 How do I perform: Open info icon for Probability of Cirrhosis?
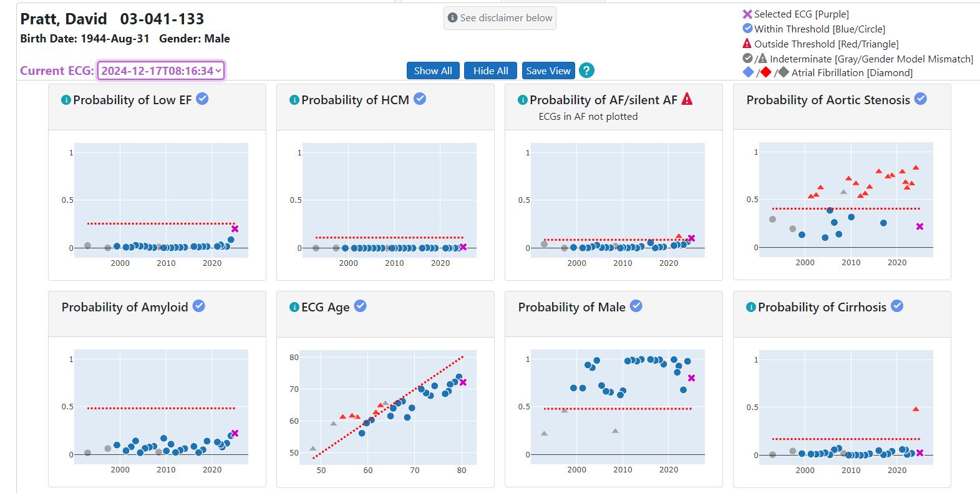coord(751,307)
